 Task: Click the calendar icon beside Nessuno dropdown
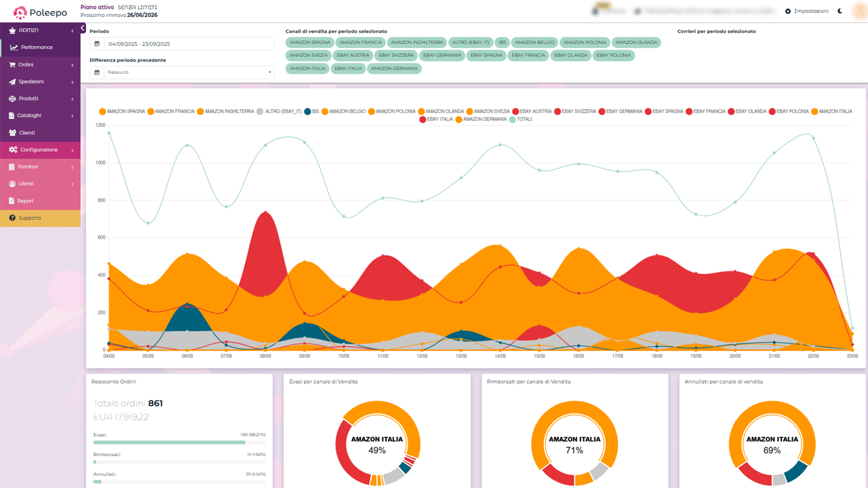[x=97, y=72]
